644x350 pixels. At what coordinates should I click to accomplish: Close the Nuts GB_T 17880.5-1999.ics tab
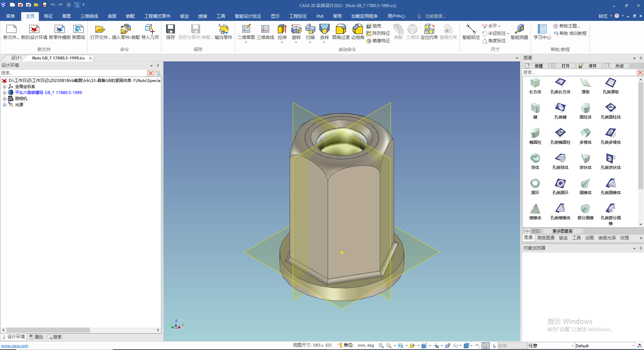pyautogui.click(x=90, y=58)
